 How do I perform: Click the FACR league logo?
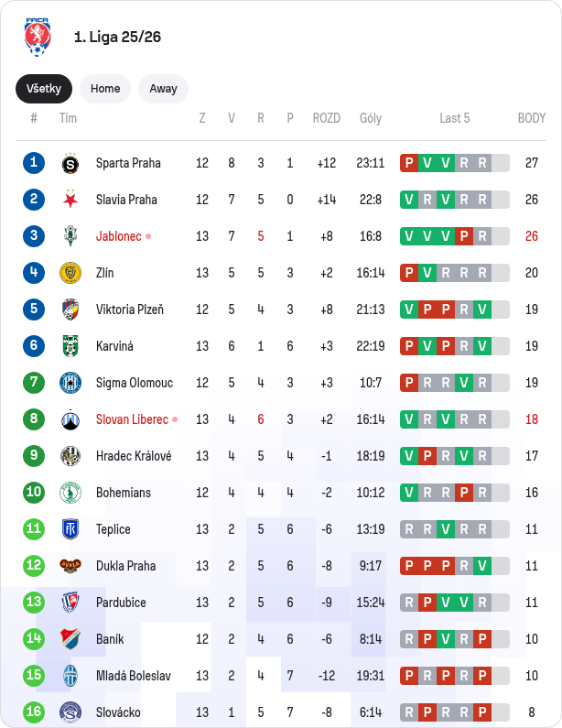(37, 37)
